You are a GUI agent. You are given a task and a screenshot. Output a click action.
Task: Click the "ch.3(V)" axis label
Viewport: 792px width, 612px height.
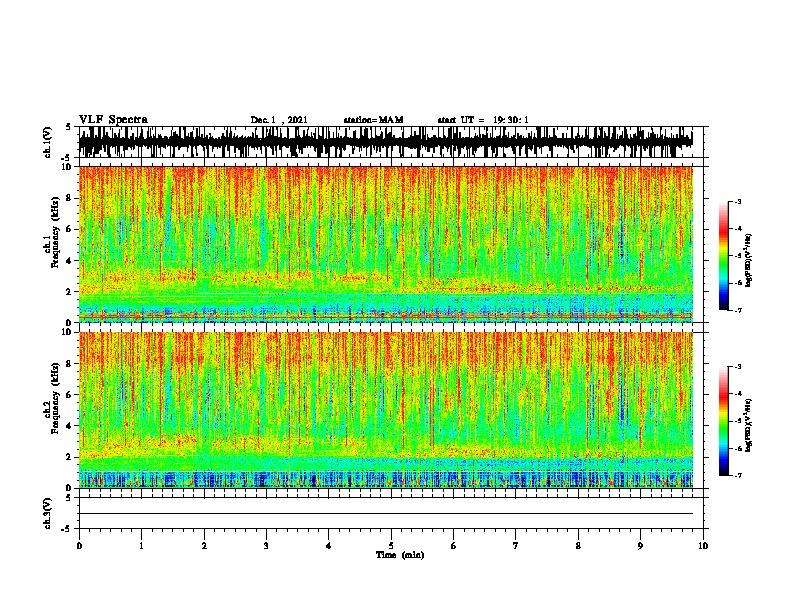(x=47, y=513)
